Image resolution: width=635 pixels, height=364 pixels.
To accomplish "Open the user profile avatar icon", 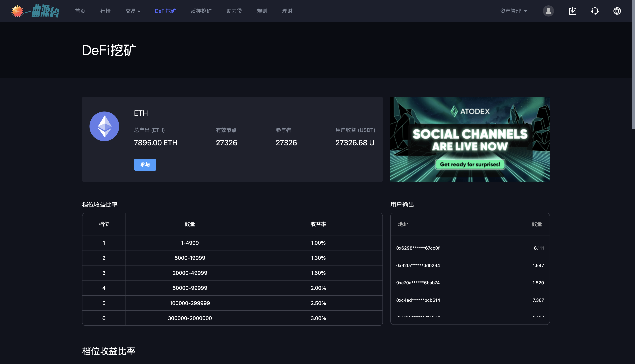I will click(x=548, y=11).
